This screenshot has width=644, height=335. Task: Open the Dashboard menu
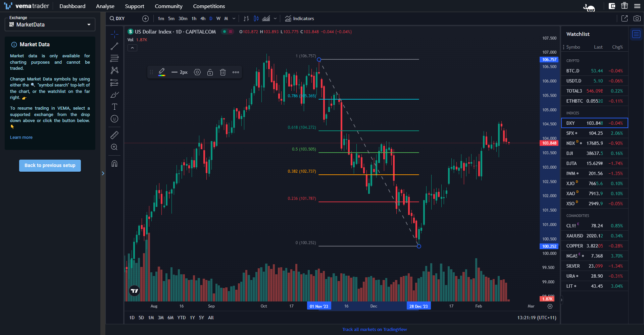72,6
